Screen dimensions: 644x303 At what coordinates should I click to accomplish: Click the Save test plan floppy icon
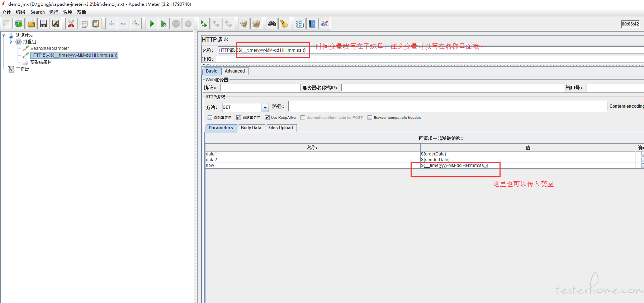point(43,24)
